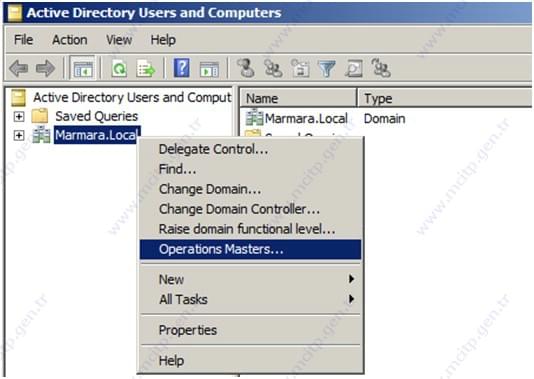Select Operations Masters... menu entry
The image size is (534, 379).
click(251, 249)
